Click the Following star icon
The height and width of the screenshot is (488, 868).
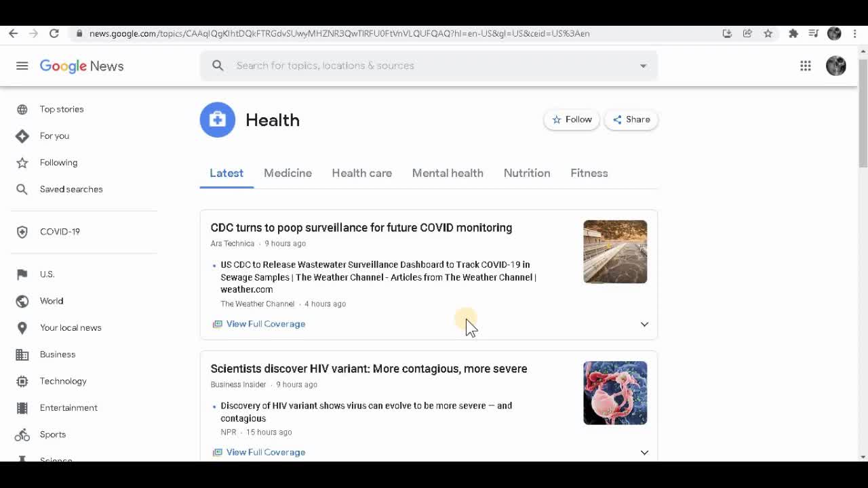[22, 163]
